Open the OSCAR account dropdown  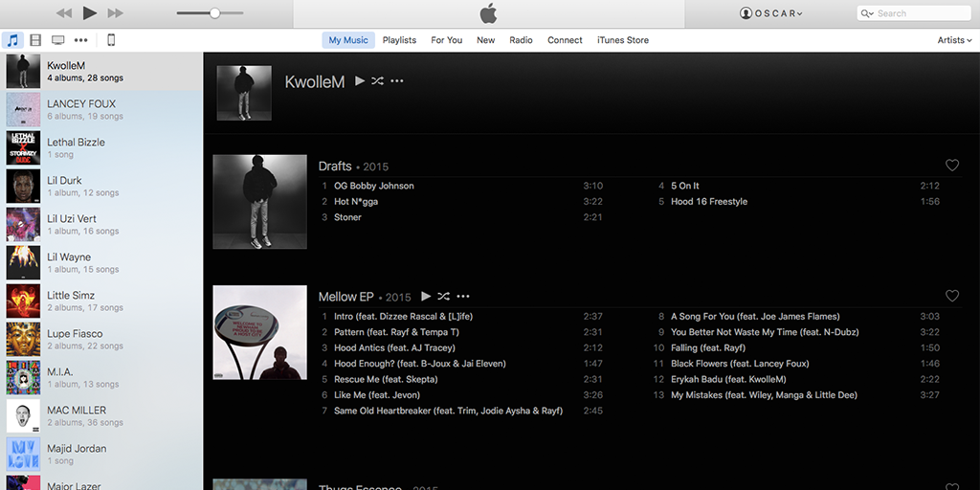(x=770, y=13)
